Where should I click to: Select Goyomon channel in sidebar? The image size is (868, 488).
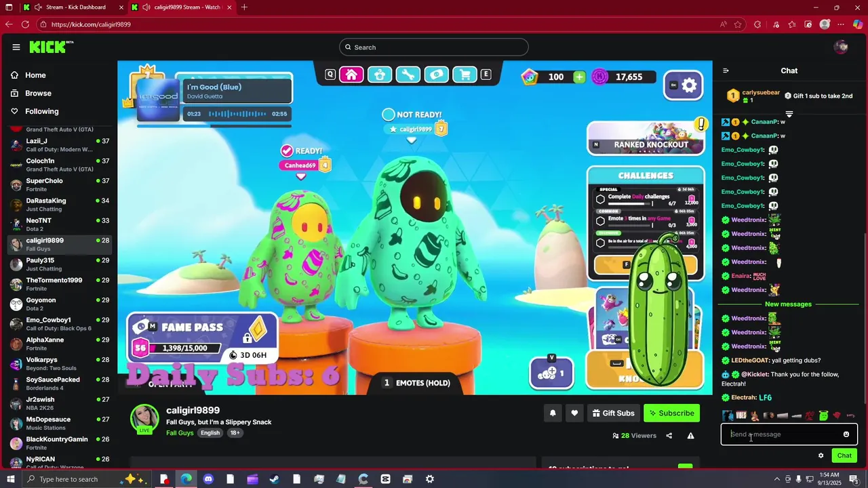(x=60, y=304)
